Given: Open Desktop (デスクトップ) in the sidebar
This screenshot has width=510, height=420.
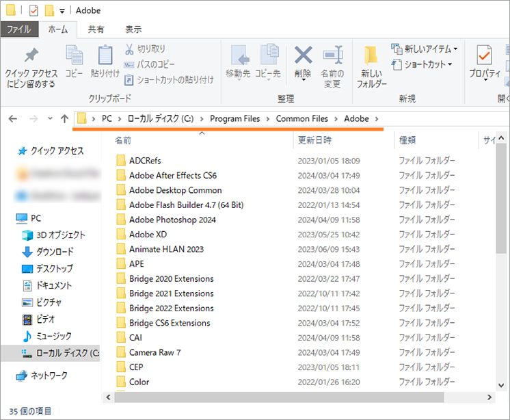Looking at the screenshot, I should click(x=47, y=269).
